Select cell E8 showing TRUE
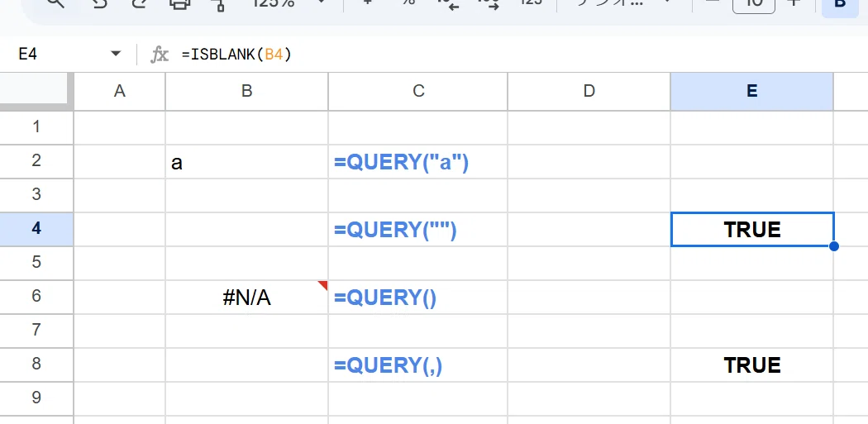 pos(751,364)
